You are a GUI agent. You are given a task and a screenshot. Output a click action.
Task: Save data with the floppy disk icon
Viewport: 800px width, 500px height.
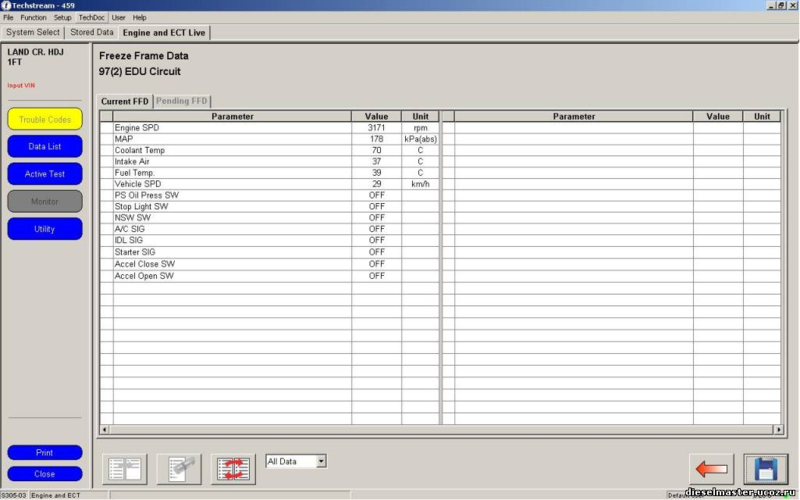765,468
